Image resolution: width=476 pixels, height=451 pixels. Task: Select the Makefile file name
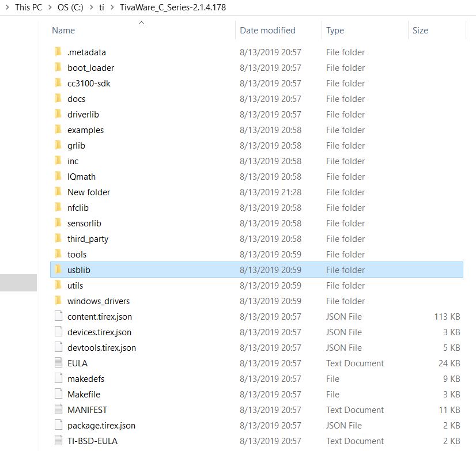pyautogui.click(x=84, y=394)
